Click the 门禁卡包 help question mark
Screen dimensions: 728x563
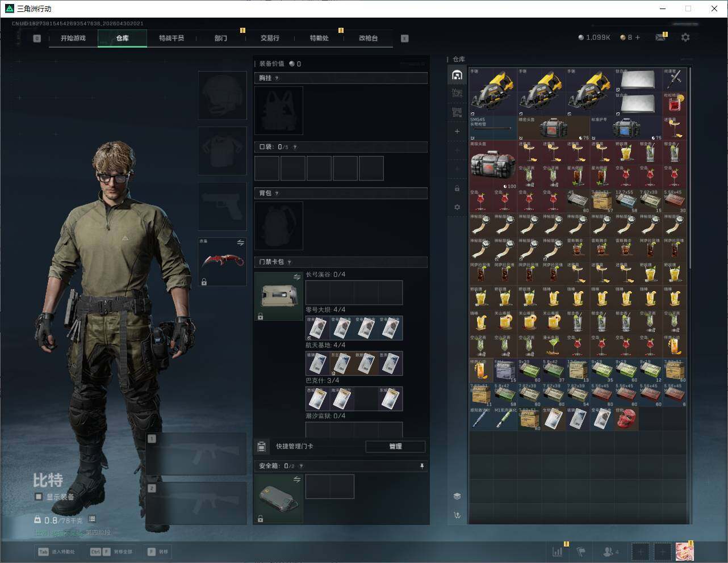290,262
